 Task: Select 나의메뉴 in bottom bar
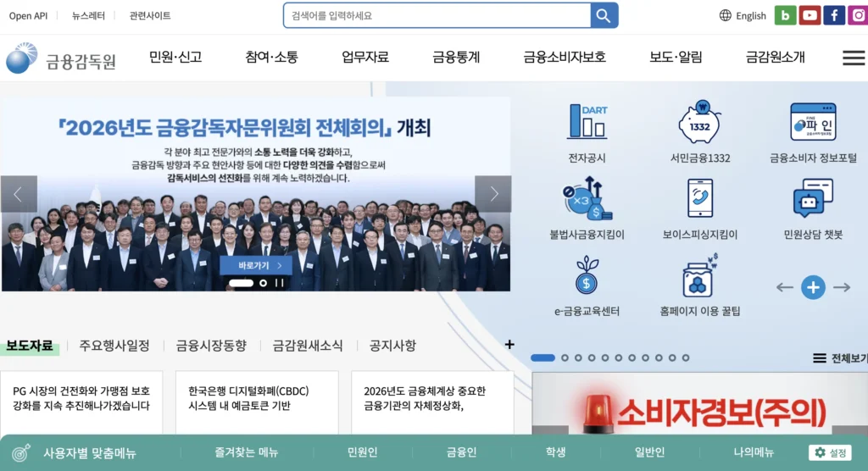754,452
